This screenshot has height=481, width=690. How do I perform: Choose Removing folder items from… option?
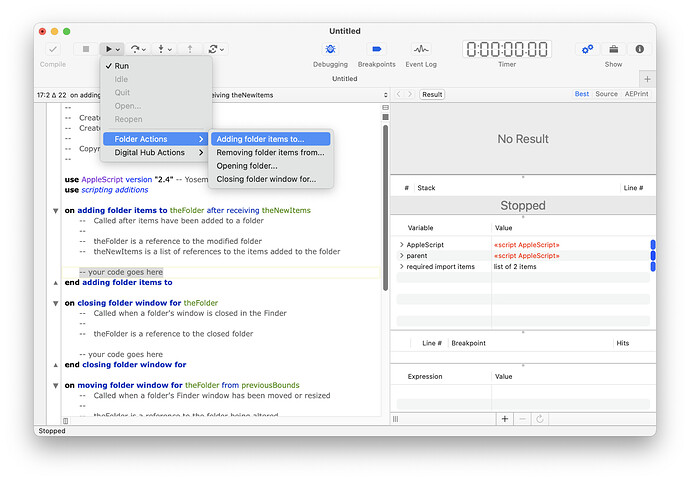pos(271,153)
